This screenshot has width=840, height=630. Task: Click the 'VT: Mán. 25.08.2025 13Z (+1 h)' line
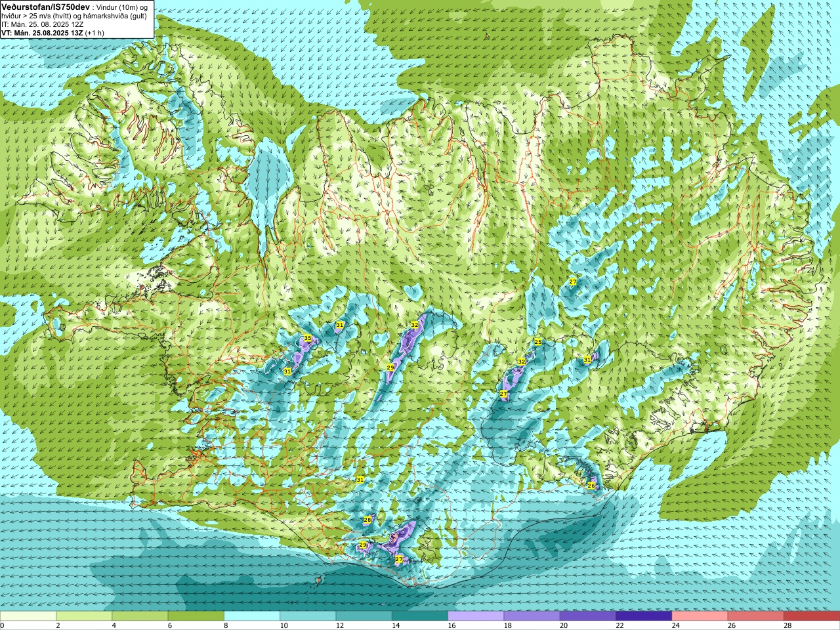(52, 33)
